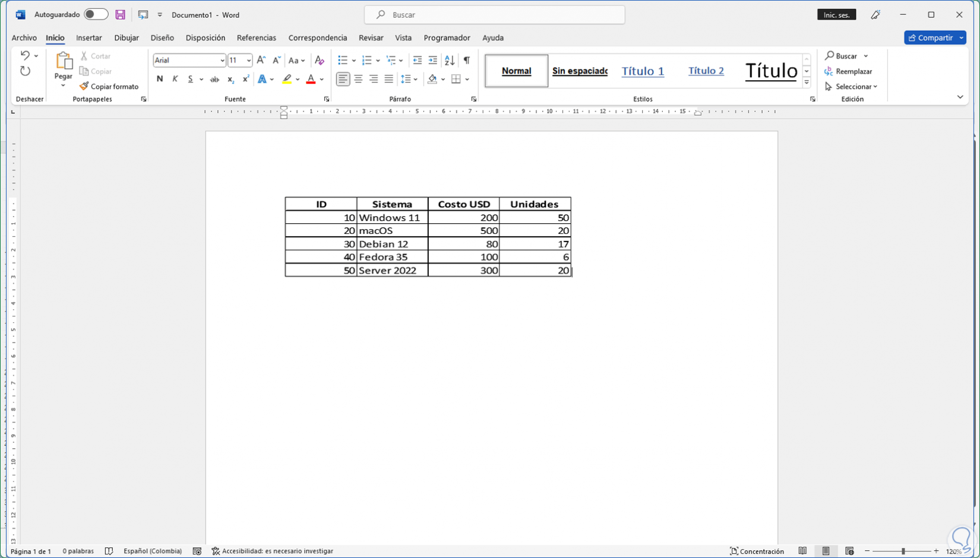Click the macro recording icon in status bar
Screen dimensions: 980x558
click(x=197, y=551)
